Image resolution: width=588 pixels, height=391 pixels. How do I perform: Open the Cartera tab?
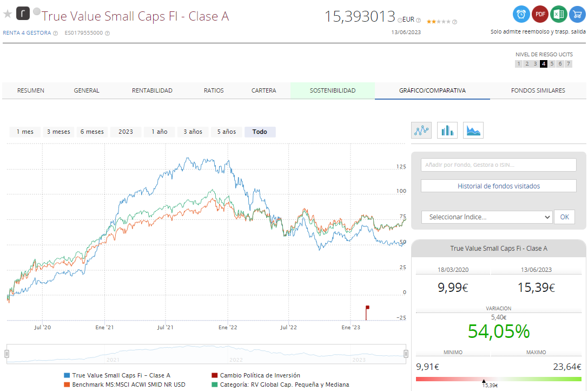point(263,90)
